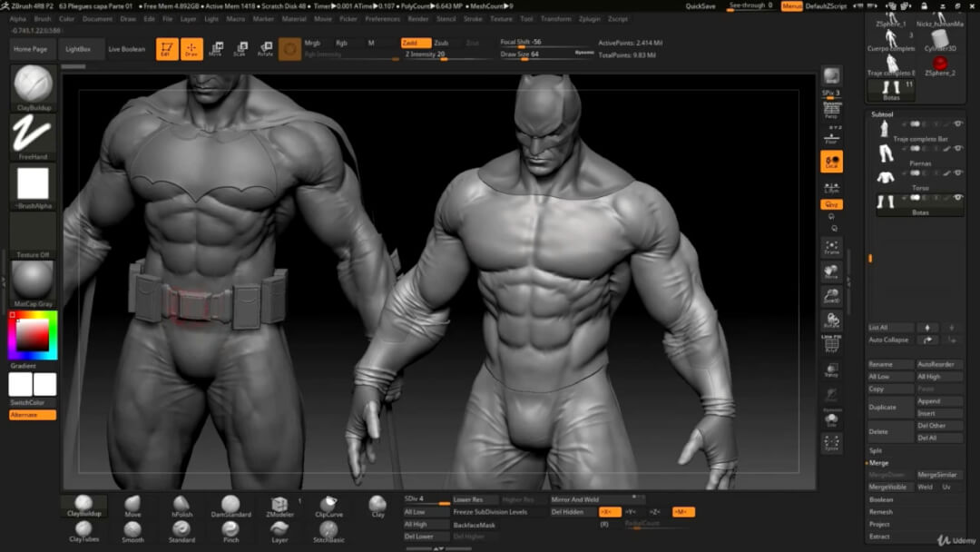Pick the ClipCurve brush

click(x=328, y=506)
